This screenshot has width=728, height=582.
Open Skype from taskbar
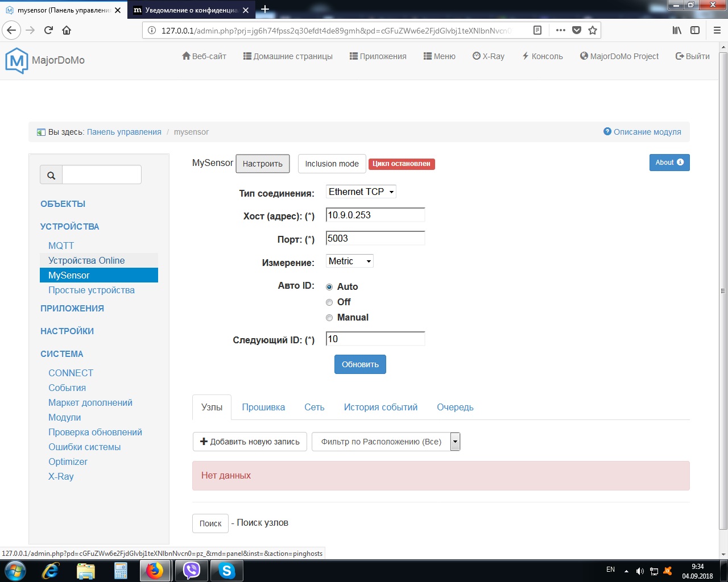(x=227, y=571)
